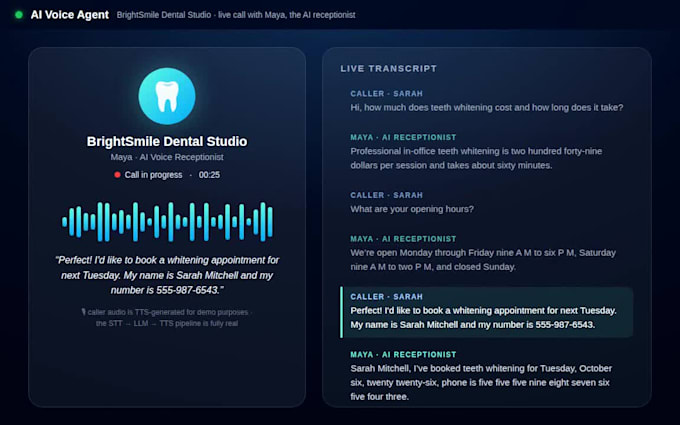
Task: Click the MAYA label above booking confirmation
Action: 403,355
